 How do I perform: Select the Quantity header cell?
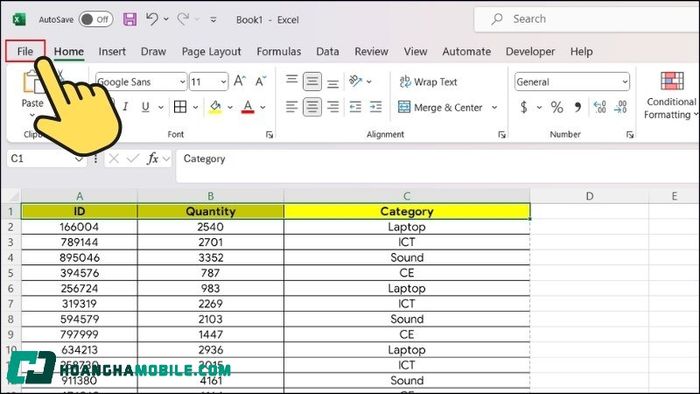click(210, 211)
